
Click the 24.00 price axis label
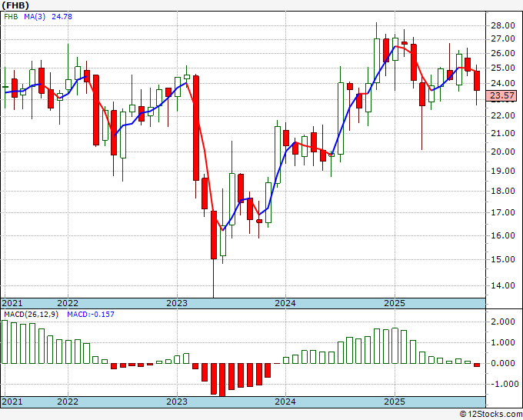pyautogui.click(x=503, y=83)
